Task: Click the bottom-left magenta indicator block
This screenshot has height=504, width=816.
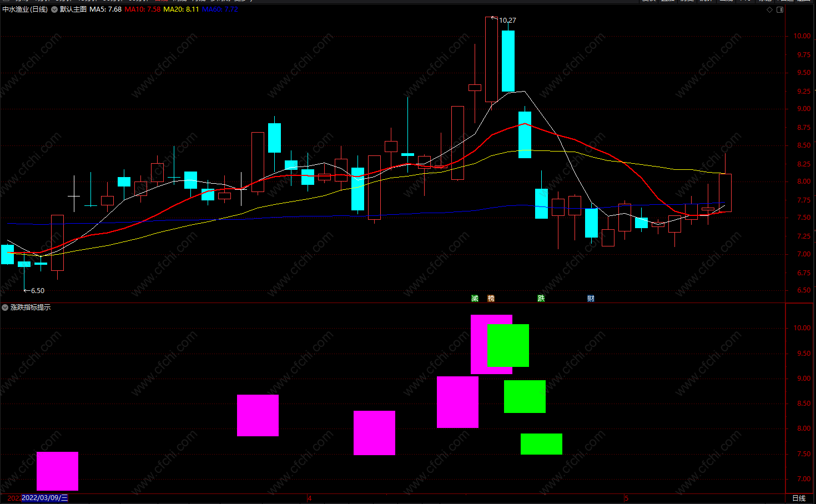Action: pyautogui.click(x=58, y=471)
